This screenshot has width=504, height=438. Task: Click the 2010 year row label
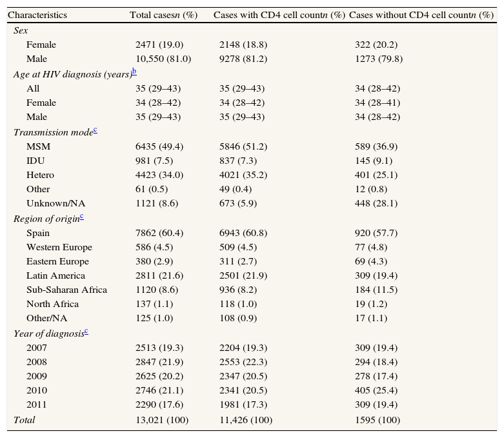coord(37,390)
